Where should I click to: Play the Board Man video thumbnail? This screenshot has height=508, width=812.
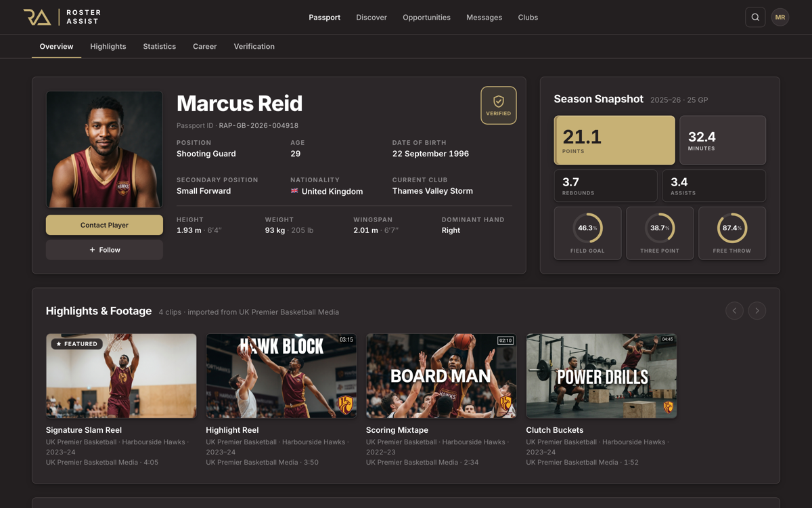click(x=441, y=376)
